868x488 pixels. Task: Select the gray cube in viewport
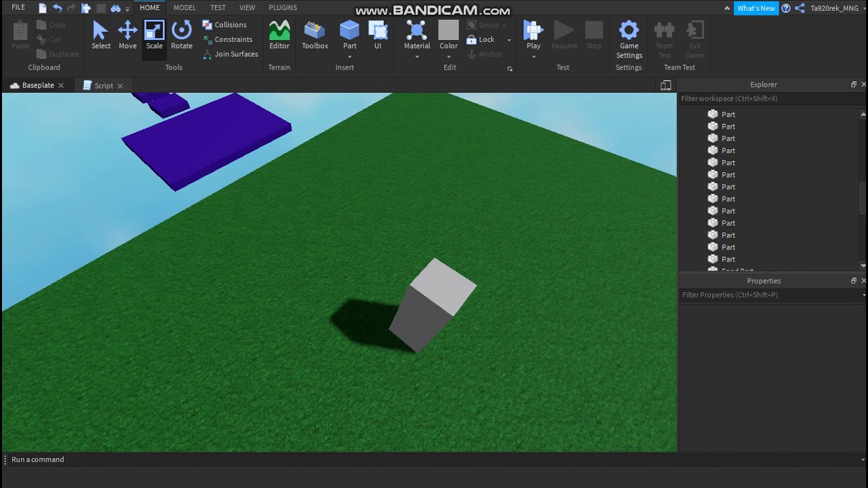tap(433, 305)
